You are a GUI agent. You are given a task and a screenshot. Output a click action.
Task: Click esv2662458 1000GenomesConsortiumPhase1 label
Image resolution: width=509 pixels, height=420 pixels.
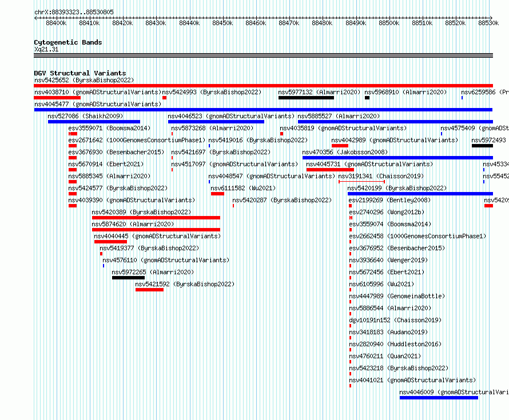(x=417, y=236)
